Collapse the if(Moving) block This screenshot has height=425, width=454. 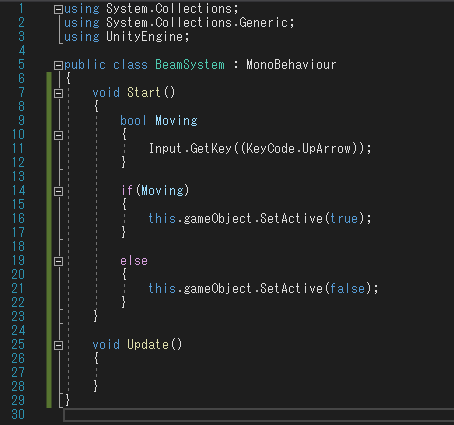[x=58, y=191]
